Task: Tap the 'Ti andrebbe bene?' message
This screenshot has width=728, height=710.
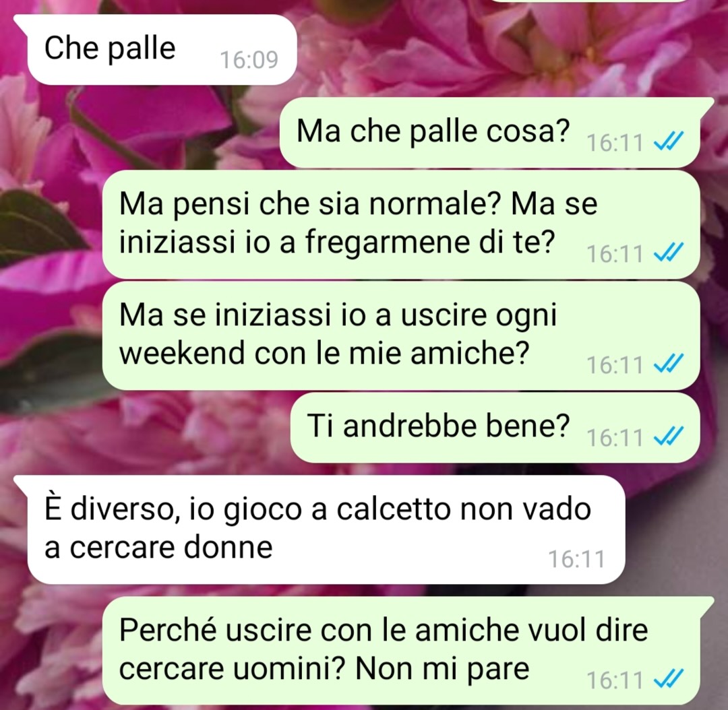Action: 495,427
